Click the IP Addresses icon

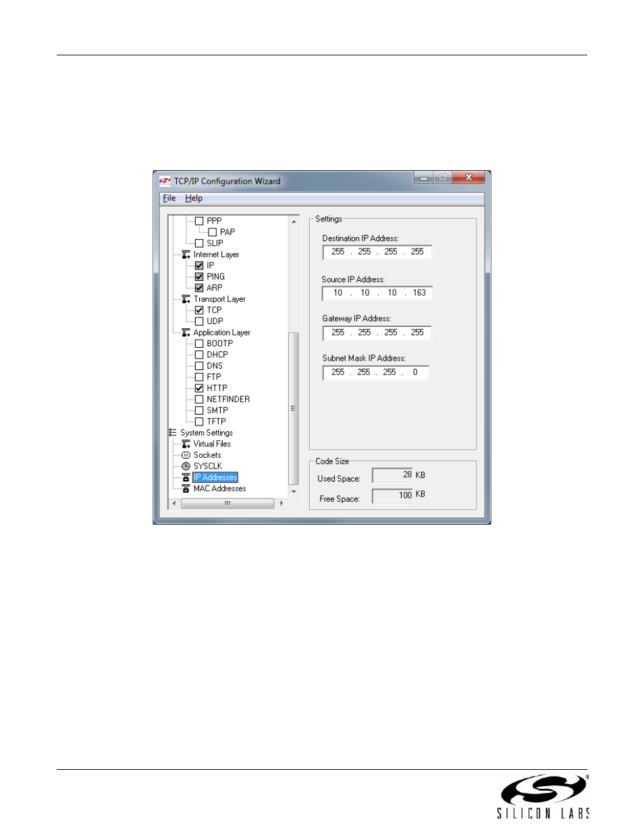pyautogui.click(x=186, y=477)
